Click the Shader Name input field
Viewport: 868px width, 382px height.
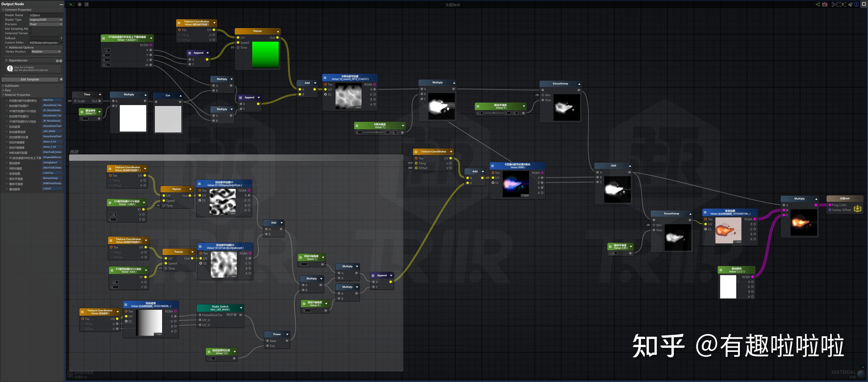click(46, 15)
